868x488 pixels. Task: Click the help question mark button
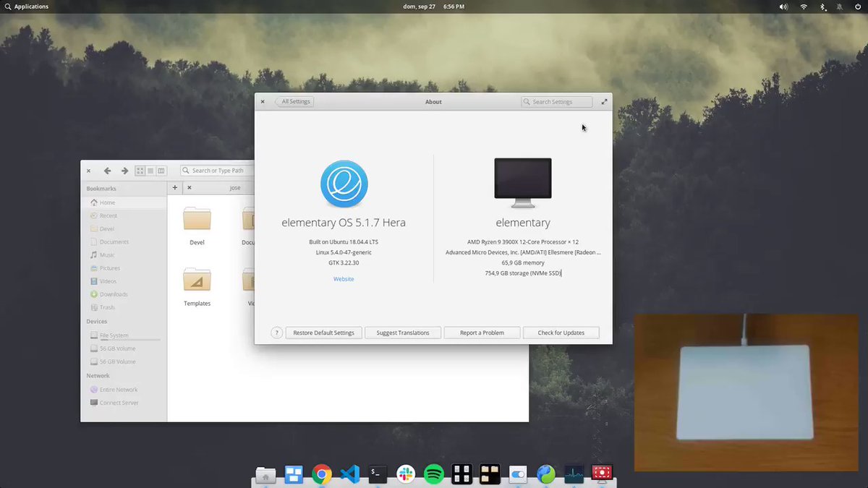tap(276, 333)
